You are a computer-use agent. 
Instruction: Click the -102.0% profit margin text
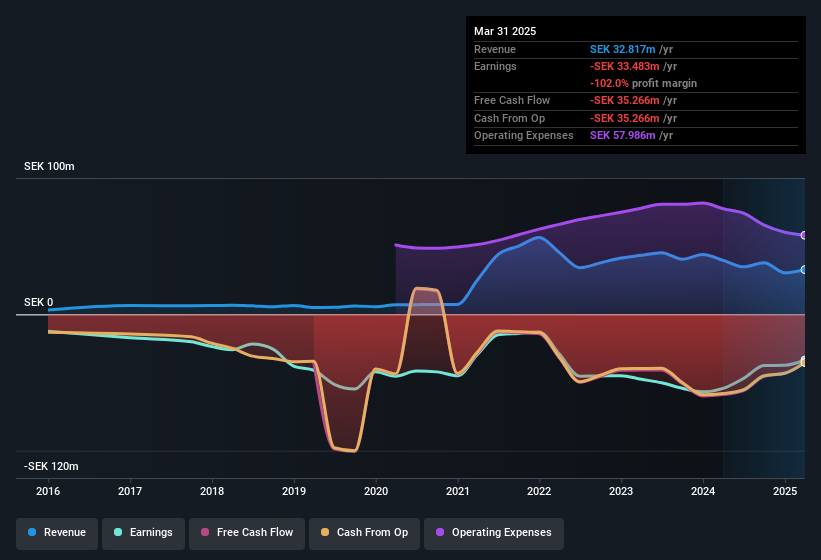click(x=644, y=84)
